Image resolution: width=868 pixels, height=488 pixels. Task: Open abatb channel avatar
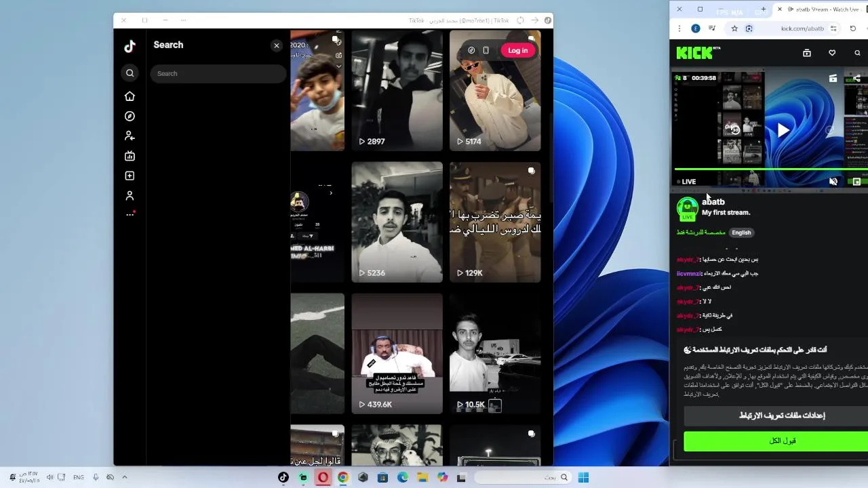(687, 208)
